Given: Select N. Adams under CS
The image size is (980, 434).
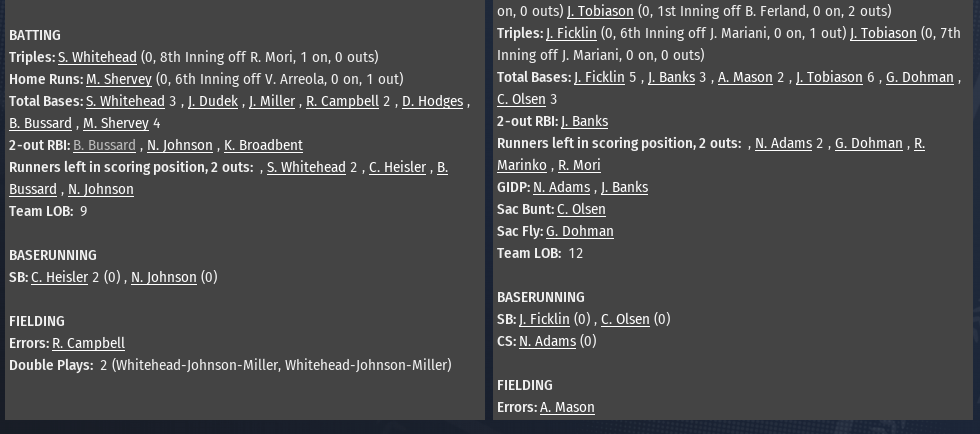Looking at the screenshot, I should click(x=547, y=341).
